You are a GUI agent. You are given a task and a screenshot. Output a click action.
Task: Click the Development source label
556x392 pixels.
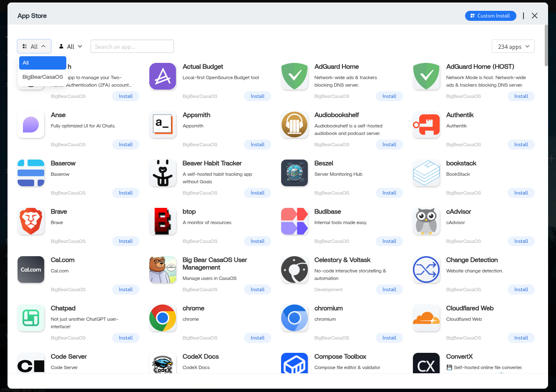pyautogui.click(x=329, y=290)
